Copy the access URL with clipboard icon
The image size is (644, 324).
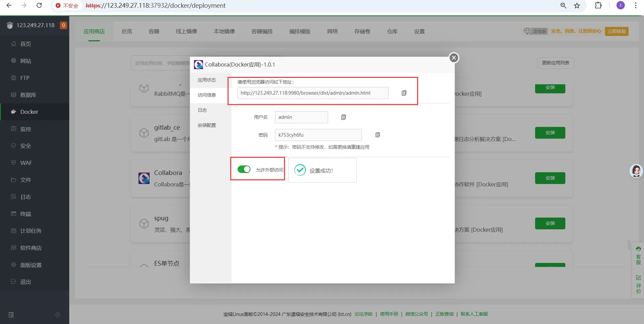tap(404, 93)
